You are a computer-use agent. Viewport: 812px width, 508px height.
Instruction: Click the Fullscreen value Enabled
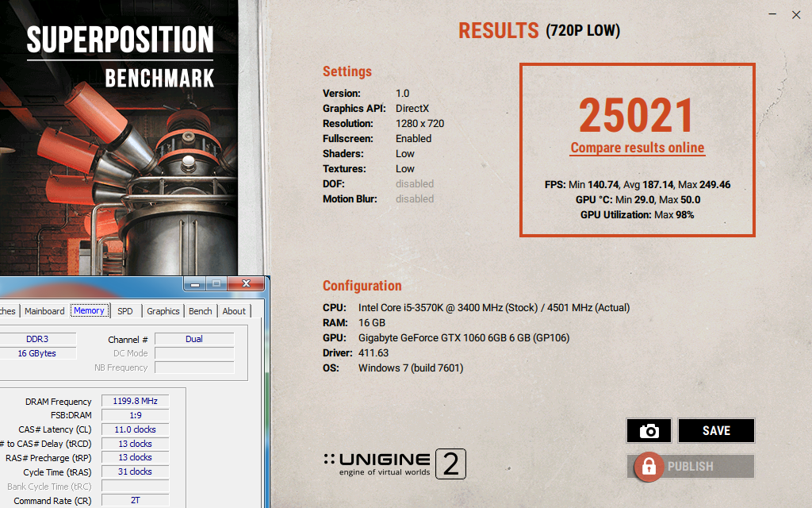pyautogui.click(x=413, y=138)
